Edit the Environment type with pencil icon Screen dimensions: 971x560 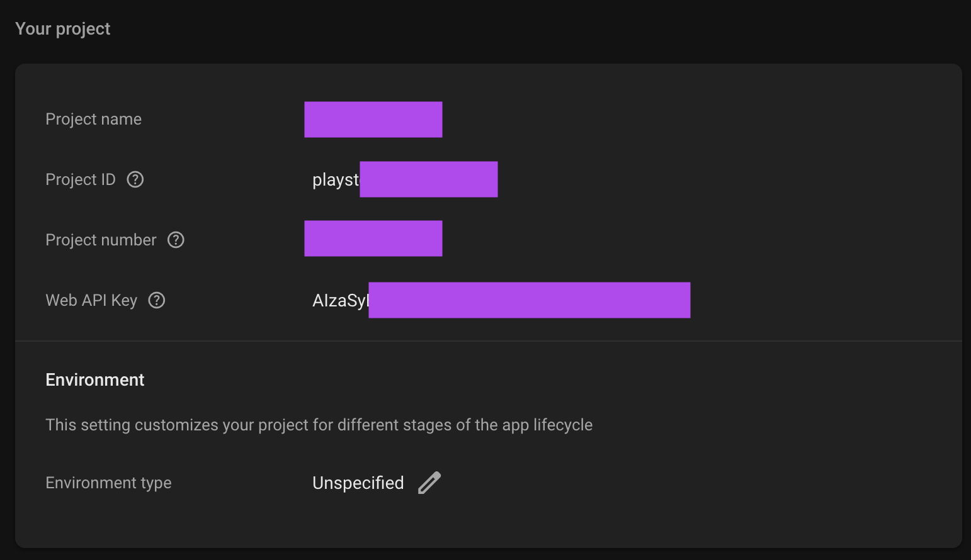(429, 483)
